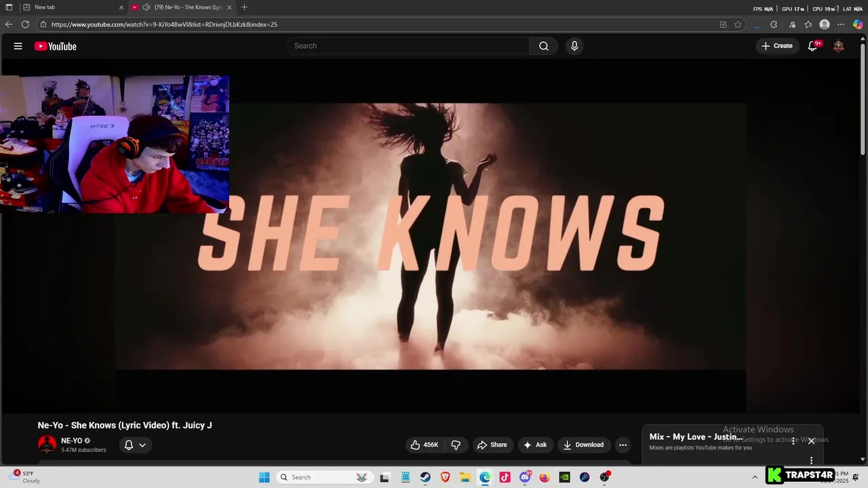The width and height of the screenshot is (868, 488).
Task: Open the browser extensions puzzle icon
Action: point(774,24)
